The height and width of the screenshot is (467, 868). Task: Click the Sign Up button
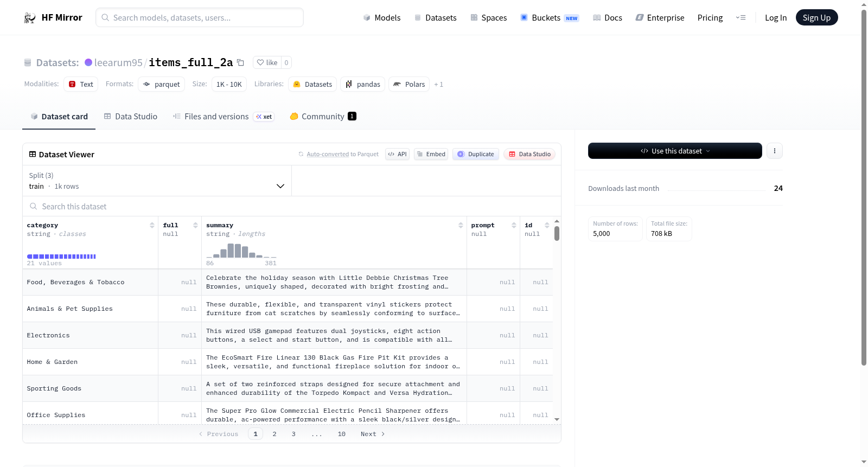coord(816,17)
